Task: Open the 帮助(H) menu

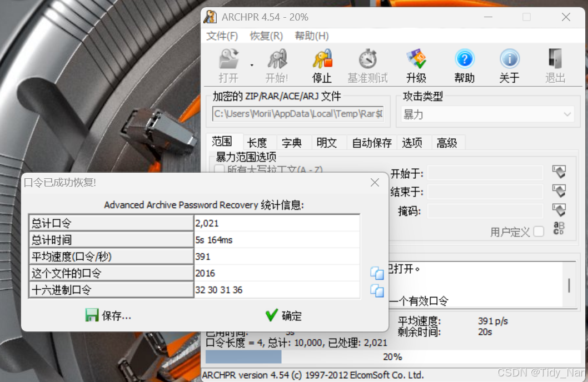Action: click(312, 36)
